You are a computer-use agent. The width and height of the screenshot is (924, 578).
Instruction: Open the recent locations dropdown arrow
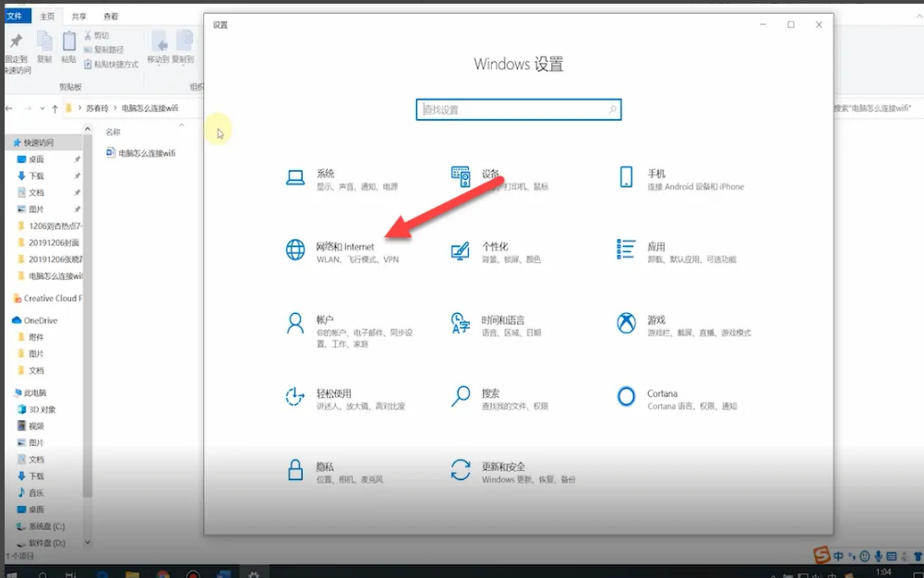[x=42, y=108]
